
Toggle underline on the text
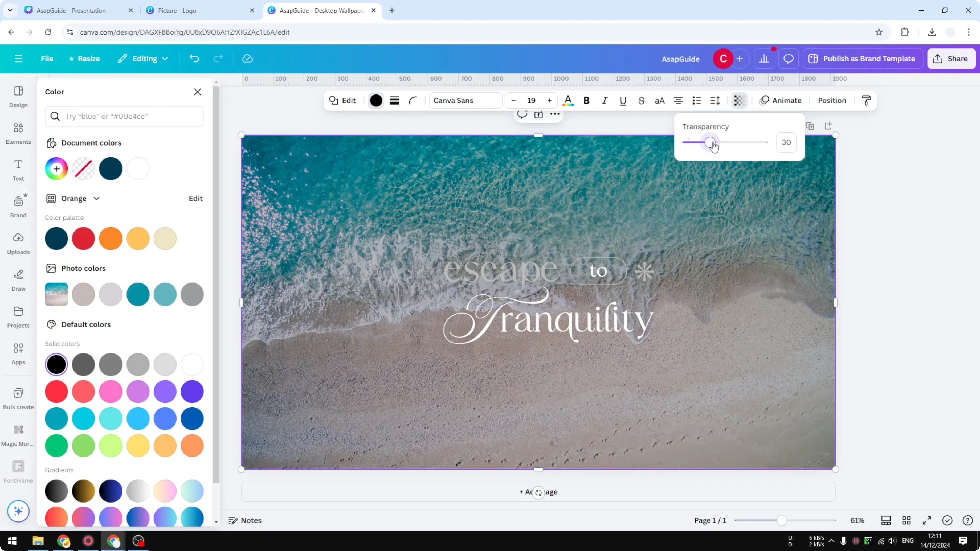[623, 100]
